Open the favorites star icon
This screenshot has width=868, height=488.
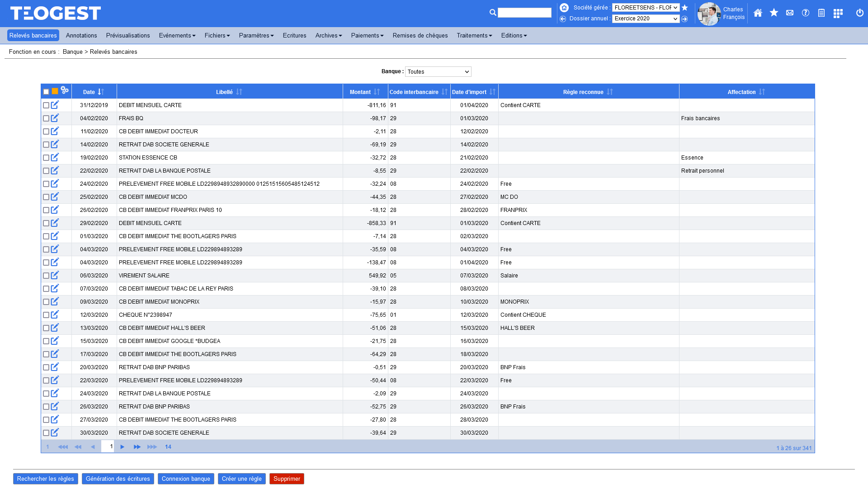click(774, 13)
